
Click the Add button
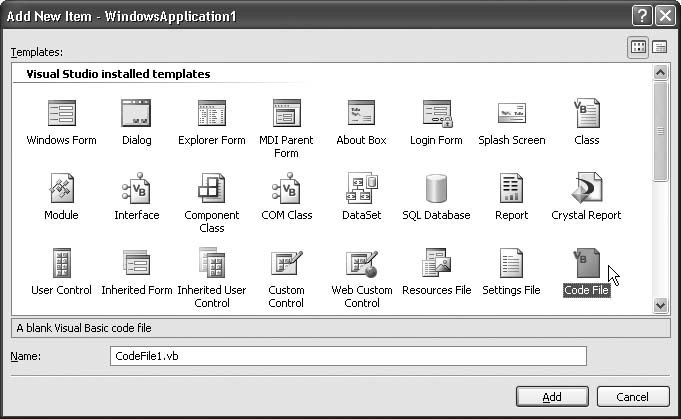(552, 397)
